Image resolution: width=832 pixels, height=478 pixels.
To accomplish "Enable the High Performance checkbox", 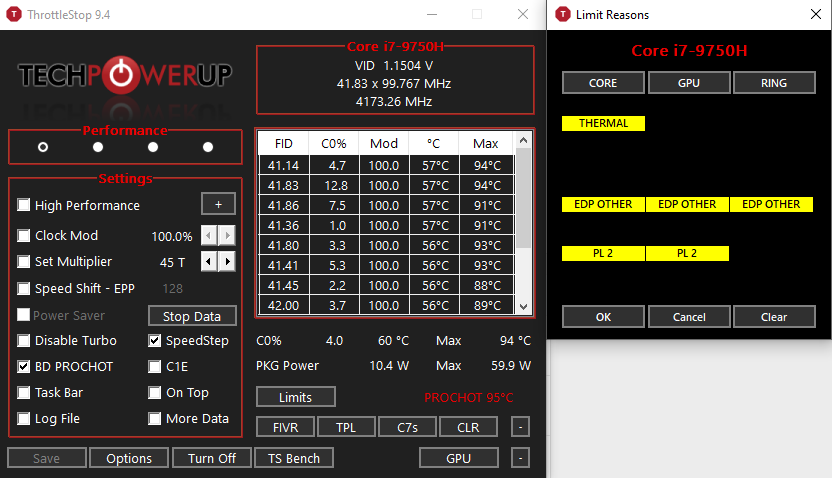I will pos(23,205).
